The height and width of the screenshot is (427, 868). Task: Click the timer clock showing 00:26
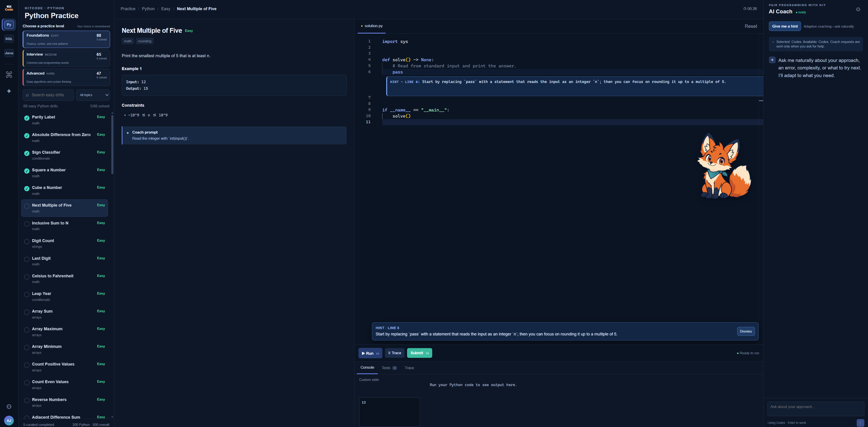click(x=750, y=9)
